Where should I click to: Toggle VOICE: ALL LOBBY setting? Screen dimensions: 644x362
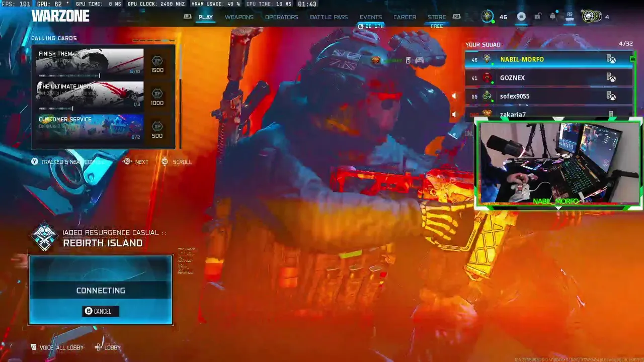pos(57,347)
